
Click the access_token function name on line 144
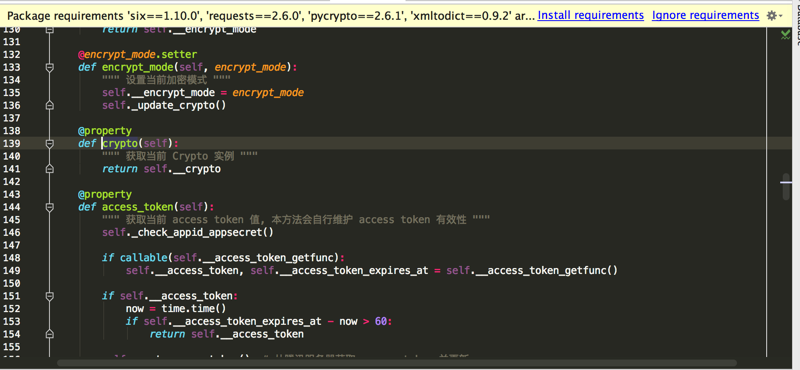(x=137, y=207)
